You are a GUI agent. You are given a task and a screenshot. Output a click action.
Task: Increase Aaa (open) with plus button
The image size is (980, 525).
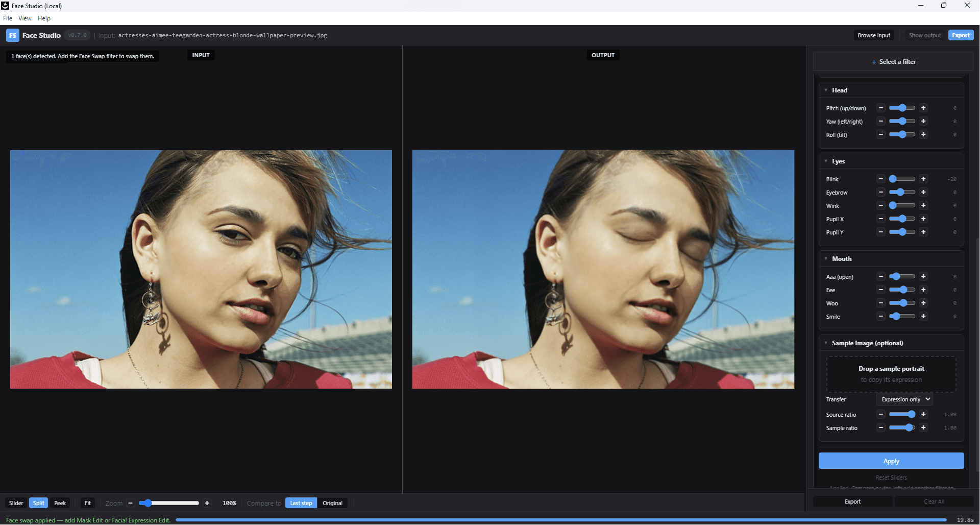pos(923,276)
